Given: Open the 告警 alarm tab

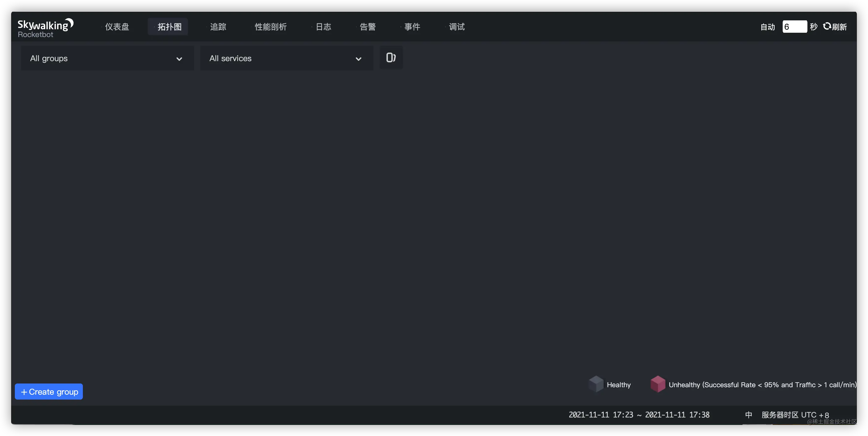Looking at the screenshot, I should (367, 27).
